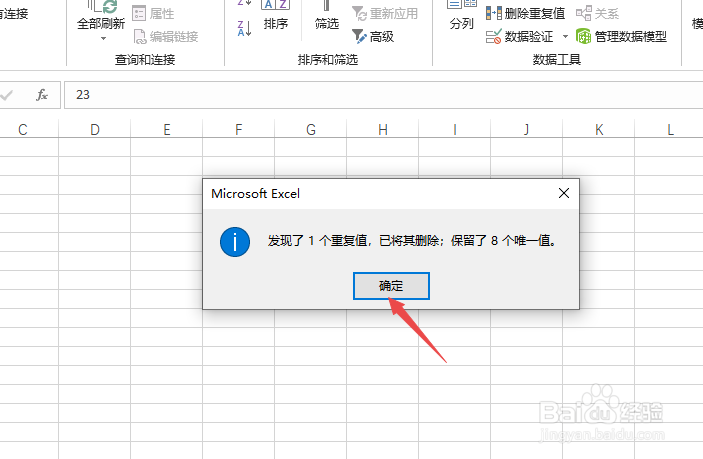The width and height of the screenshot is (703, 459).
Task: Click the fx insert function icon
Action: pos(42,95)
